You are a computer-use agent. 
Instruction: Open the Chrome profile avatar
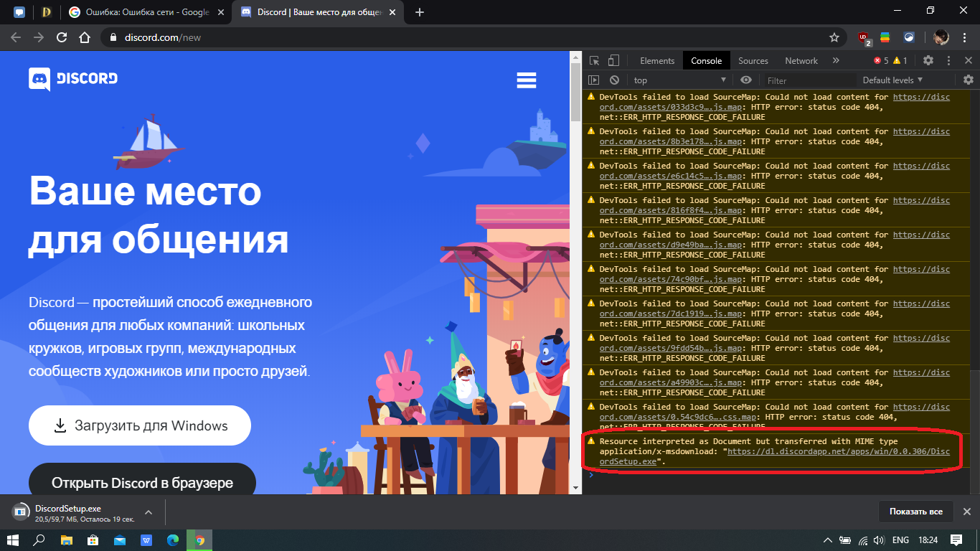pyautogui.click(x=941, y=37)
